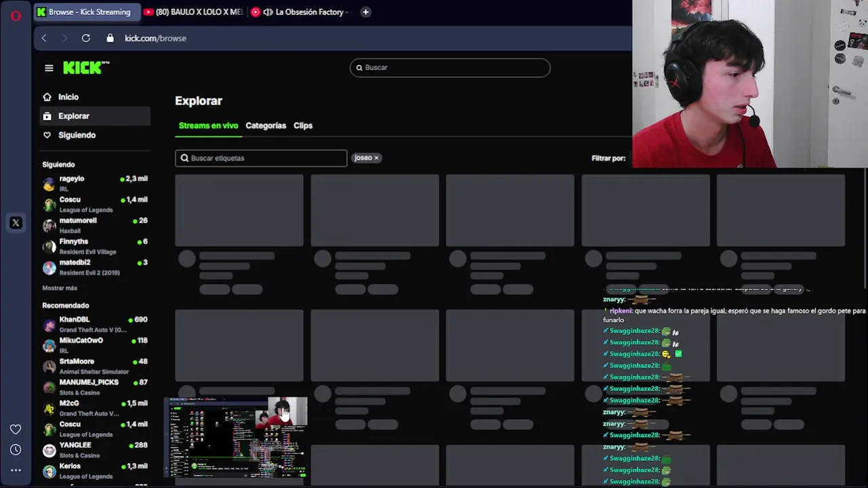Open SrtaMoore channel name link
Viewport: 868px width, 488px height.
[x=77, y=361]
